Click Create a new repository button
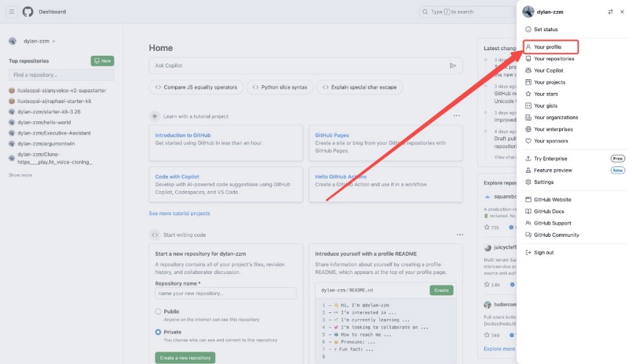634x364 pixels. click(185, 357)
